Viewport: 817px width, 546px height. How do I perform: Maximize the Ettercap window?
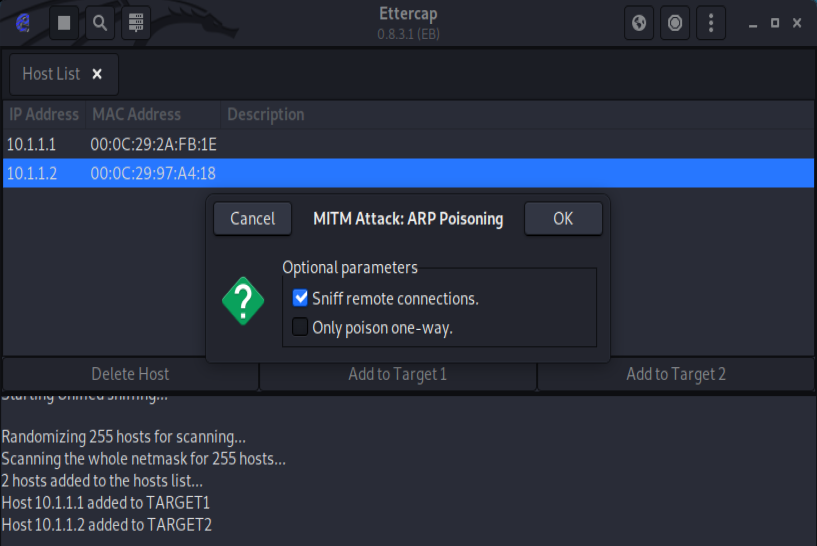[775, 23]
